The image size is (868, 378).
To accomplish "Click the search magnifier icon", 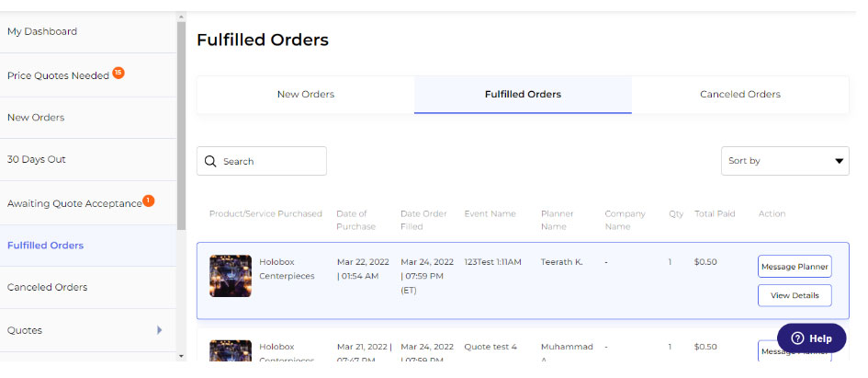I will (210, 161).
